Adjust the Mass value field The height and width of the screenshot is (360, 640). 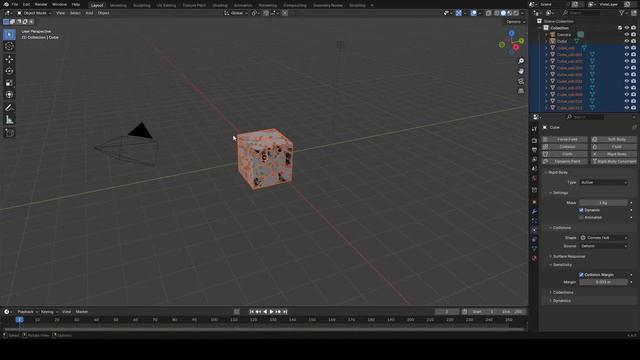point(603,203)
